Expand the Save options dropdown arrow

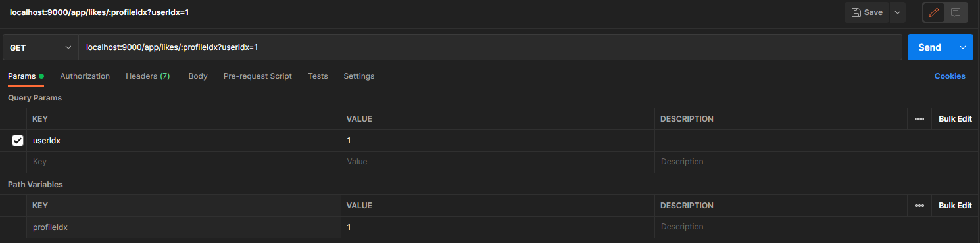point(898,12)
